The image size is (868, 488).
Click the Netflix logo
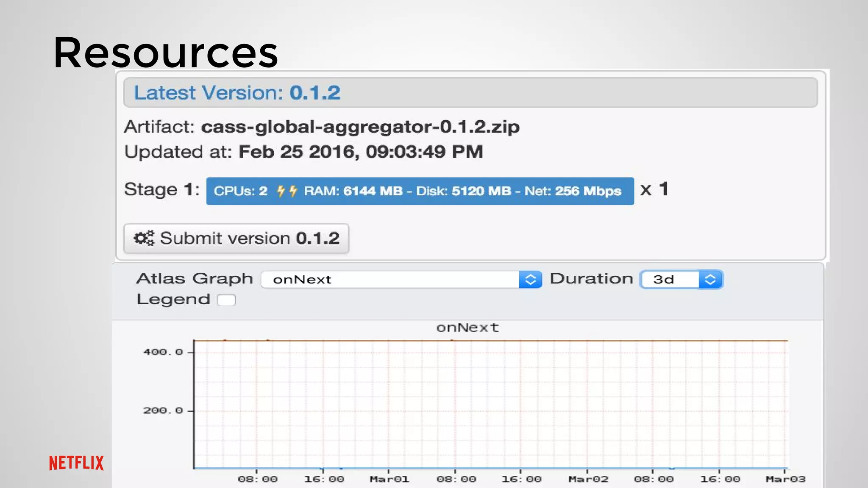(x=76, y=463)
